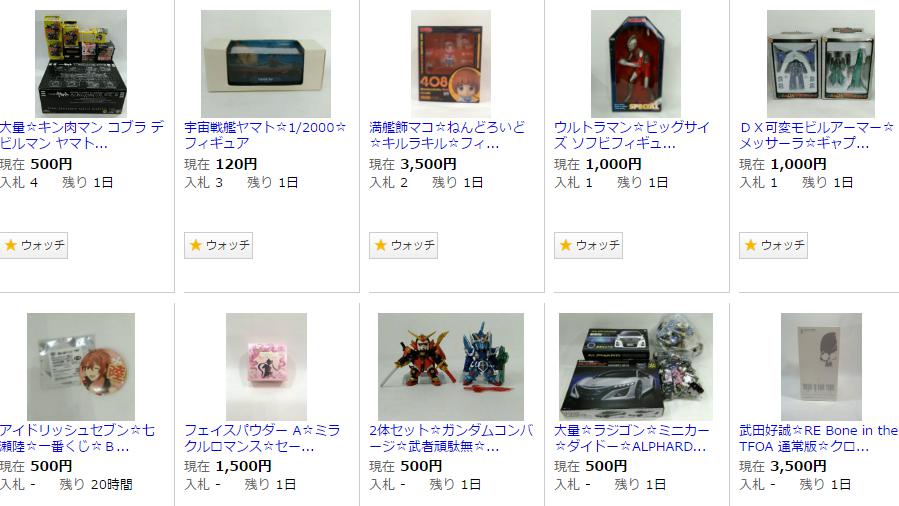This screenshot has height=506, width=899.
Task: Open 宇宙戦艦ヤマト 1/2000 フィギュア listing link
Action: click(x=265, y=135)
